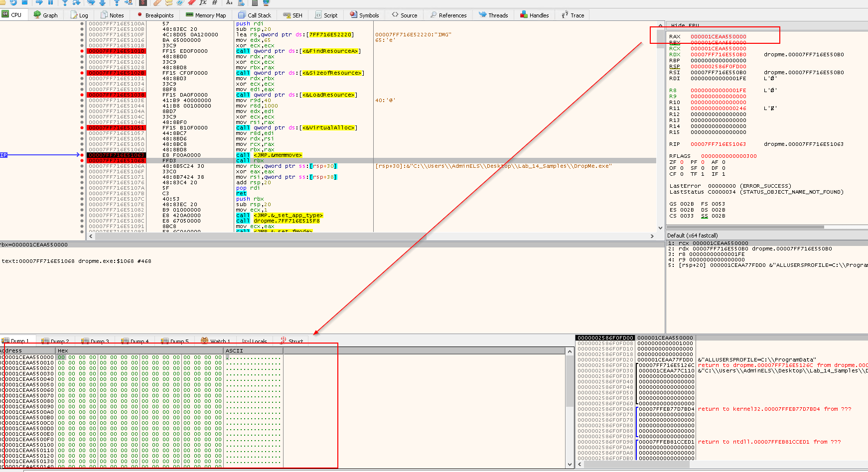Open the fx functions toolbar icon

coord(203,2)
